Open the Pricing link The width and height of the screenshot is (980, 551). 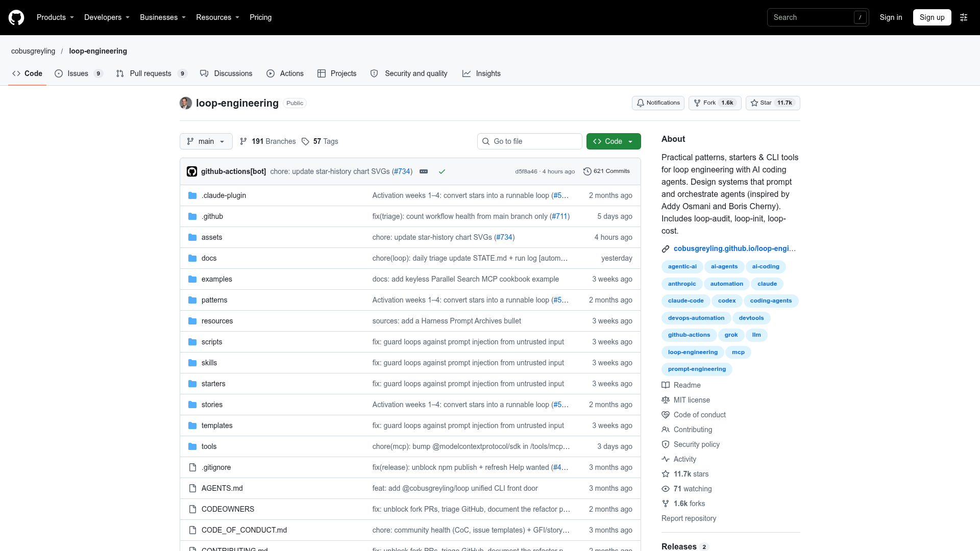click(260, 17)
